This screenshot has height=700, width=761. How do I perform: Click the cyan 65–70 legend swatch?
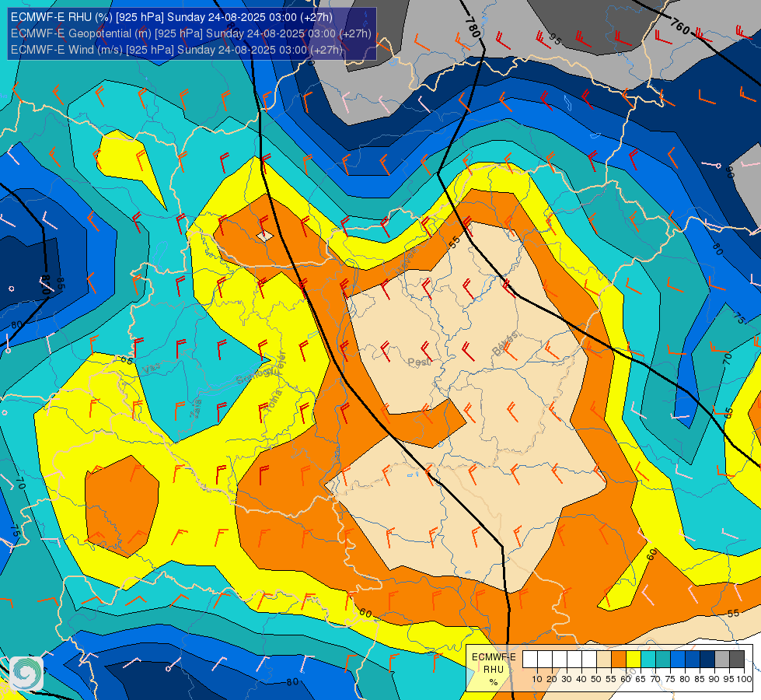point(648,659)
